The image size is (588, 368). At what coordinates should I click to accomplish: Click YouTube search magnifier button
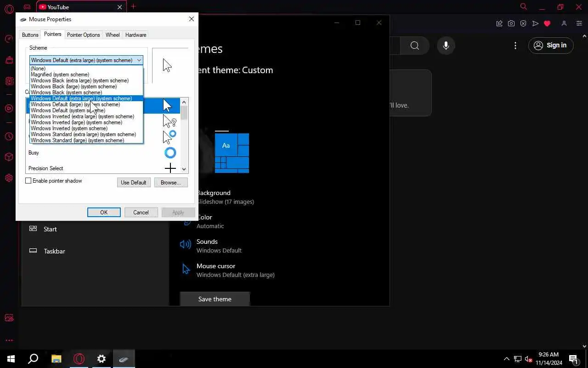415,46
